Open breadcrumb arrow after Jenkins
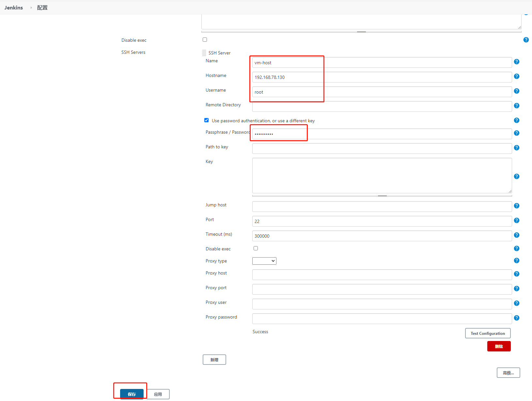 (x=31, y=7)
